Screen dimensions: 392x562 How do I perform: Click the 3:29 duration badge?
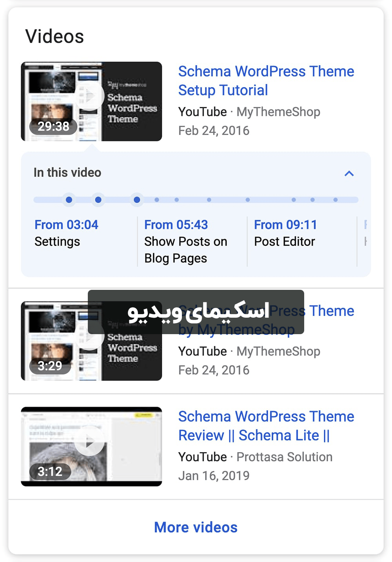50,366
